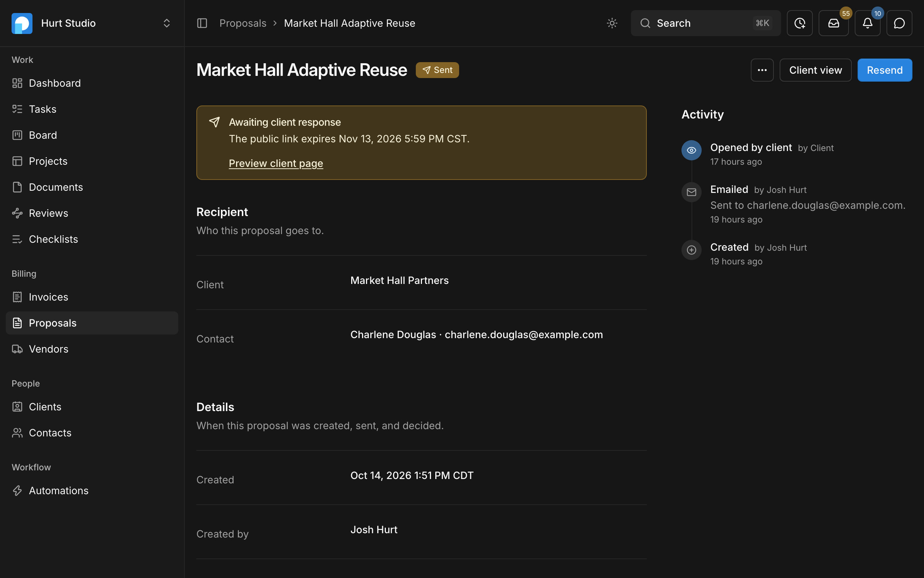
Task: Click the Automations lightning icon
Action: click(17, 491)
